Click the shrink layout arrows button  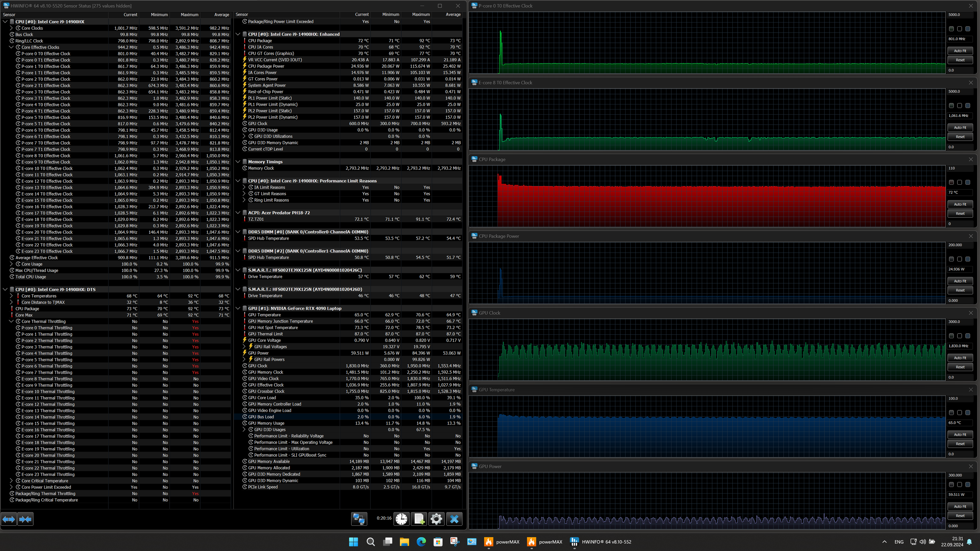pos(25,519)
